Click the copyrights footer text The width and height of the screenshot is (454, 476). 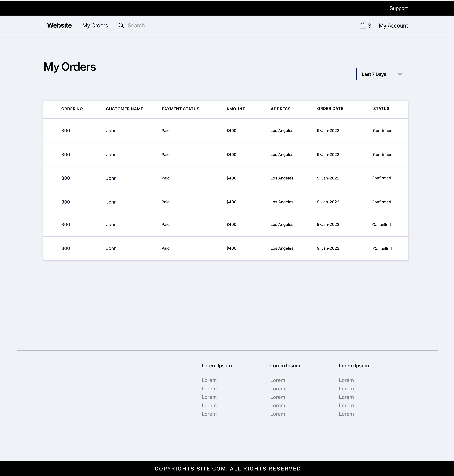tap(228, 469)
